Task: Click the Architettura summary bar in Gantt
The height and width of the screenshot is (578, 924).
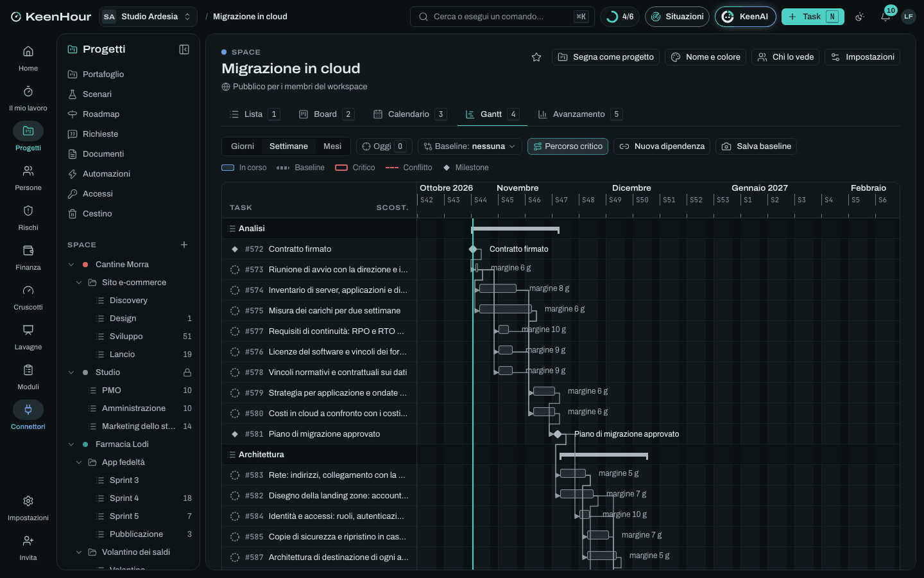Action: pyautogui.click(x=604, y=456)
